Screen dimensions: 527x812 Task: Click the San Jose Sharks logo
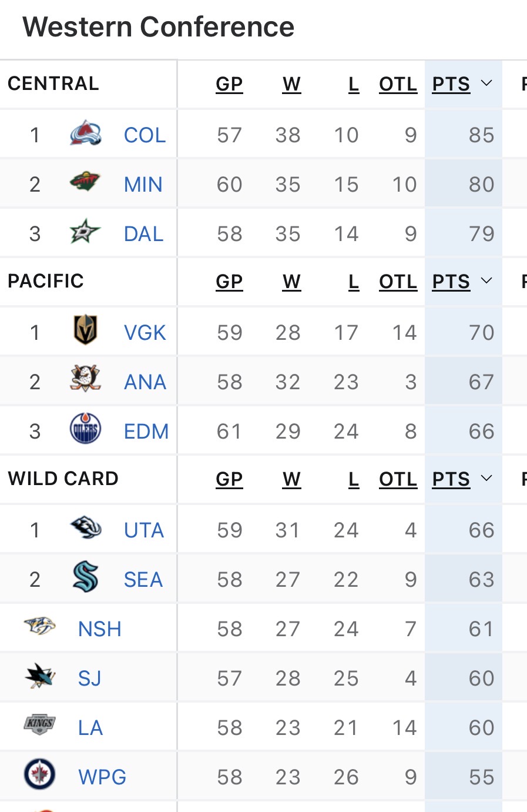(40, 676)
